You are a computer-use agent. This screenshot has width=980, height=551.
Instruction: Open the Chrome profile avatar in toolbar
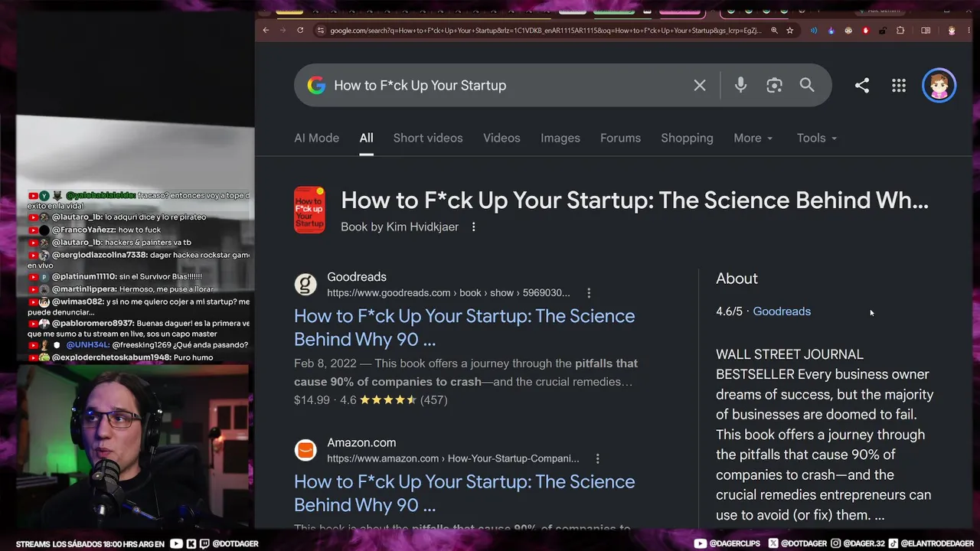pos(952,31)
